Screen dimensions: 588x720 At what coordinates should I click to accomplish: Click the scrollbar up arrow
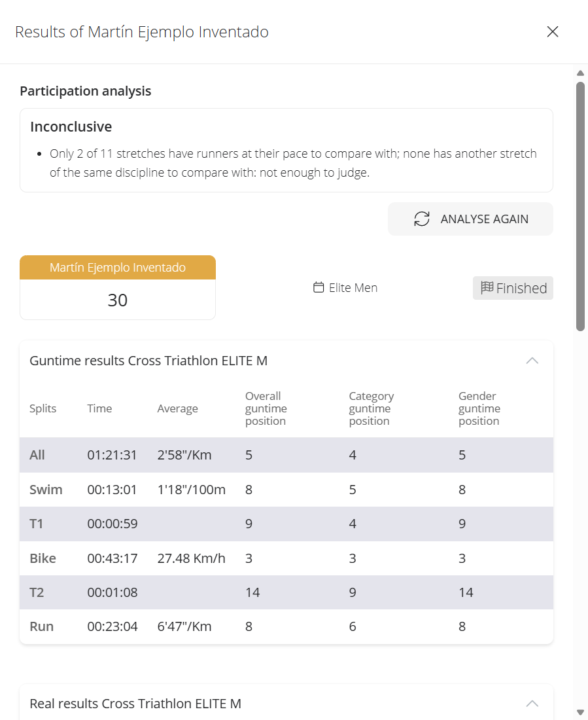580,73
